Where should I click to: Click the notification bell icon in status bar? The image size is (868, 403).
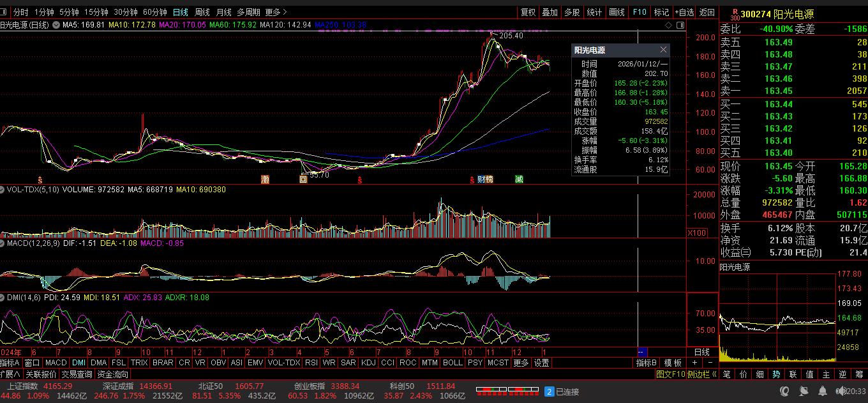821,391
